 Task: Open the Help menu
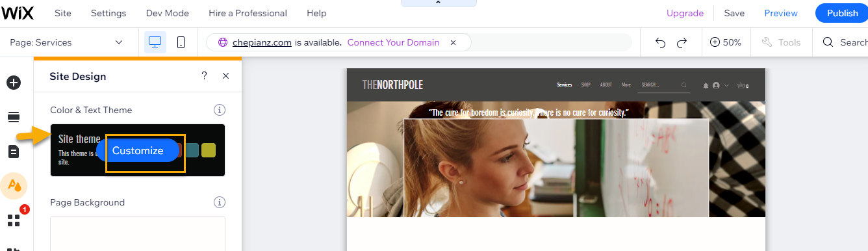tap(316, 13)
